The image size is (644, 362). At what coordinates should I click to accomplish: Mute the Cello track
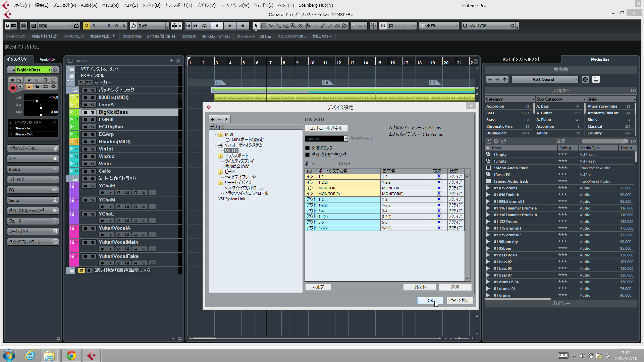(x=86, y=171)
